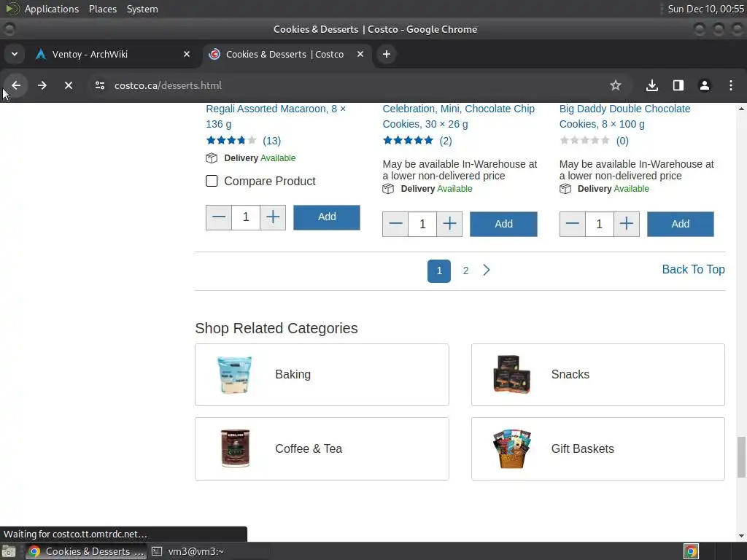Click quantity field for Regali Assorted Macaroon

tap(246, 217)
